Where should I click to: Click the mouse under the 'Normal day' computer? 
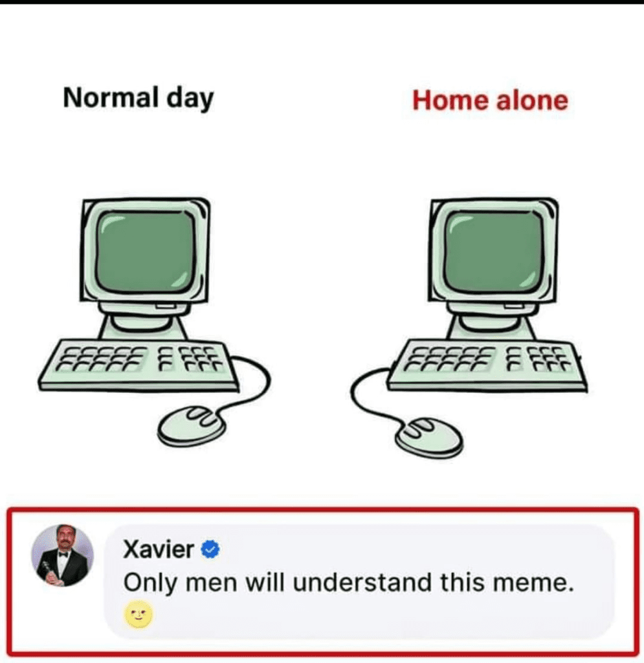click(192, 426)
